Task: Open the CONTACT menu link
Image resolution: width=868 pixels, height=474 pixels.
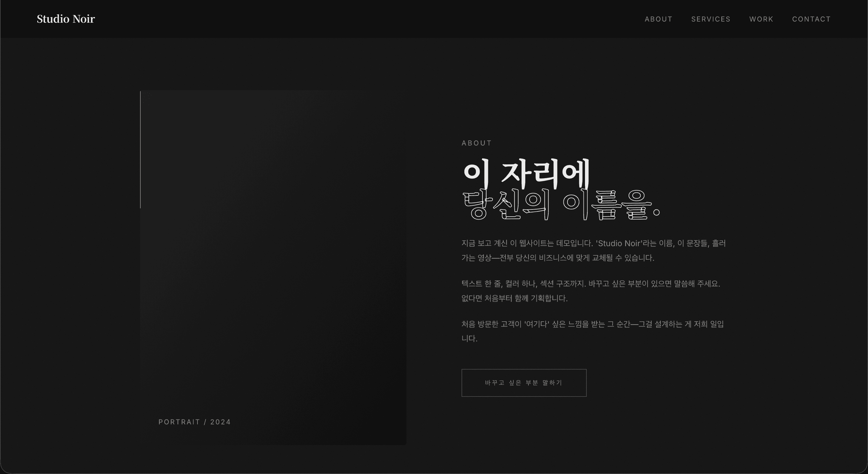Action: point(811,19)
